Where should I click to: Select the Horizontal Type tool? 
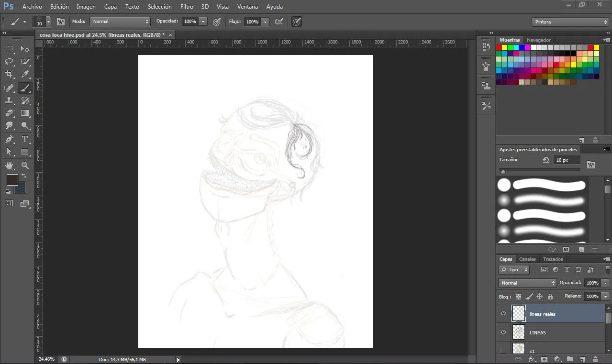click(25, 139)
